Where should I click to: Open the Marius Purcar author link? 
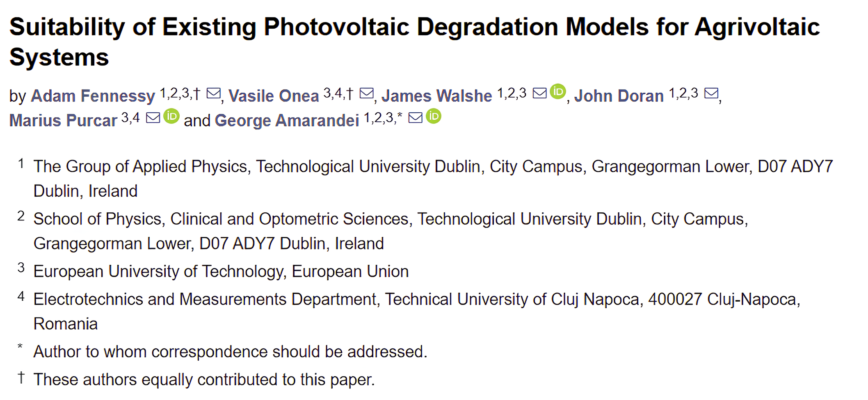click(63, 120)
